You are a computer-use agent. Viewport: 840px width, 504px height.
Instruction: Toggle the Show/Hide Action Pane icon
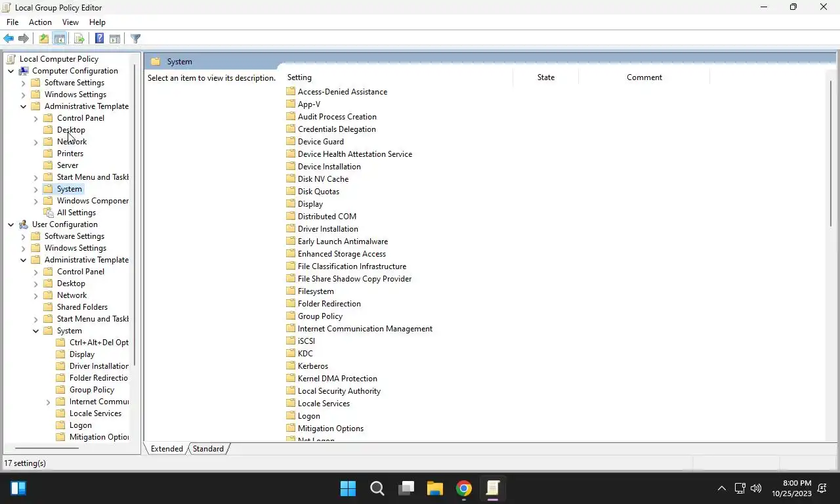[x=115, y=39]
